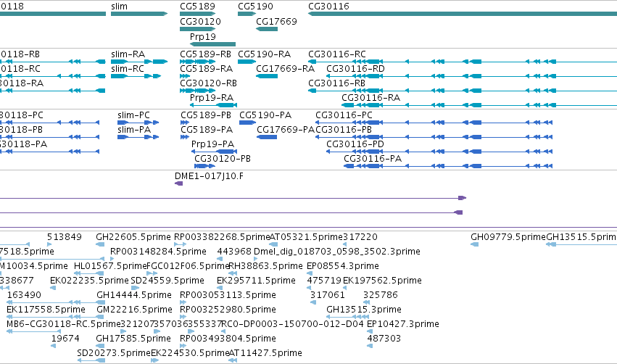Click EST 317220
The image size is (617, 364).
coord(360,237)
